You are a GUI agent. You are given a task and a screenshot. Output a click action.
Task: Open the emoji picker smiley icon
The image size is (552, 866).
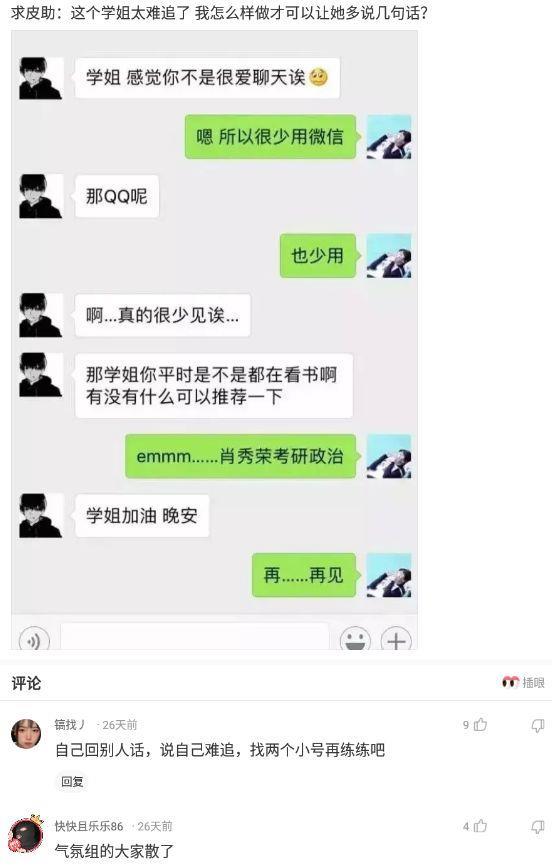pos(355,640)
